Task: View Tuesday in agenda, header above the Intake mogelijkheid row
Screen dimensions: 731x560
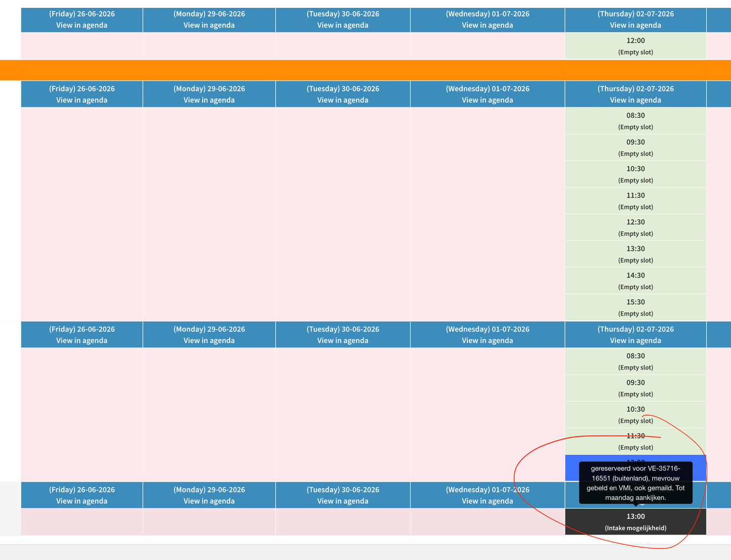Action: point(343,501)
